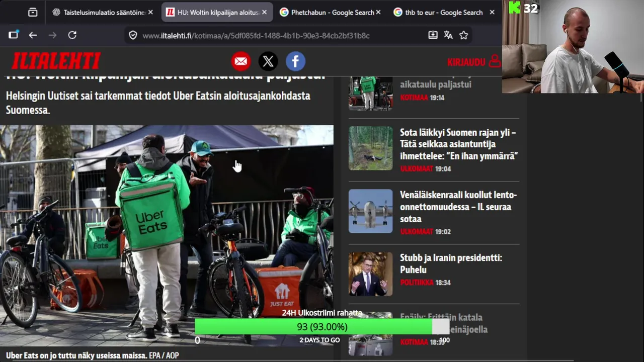Click the Stubb story thumbnail image
The image size is (644, 362).
coord(371,274)
